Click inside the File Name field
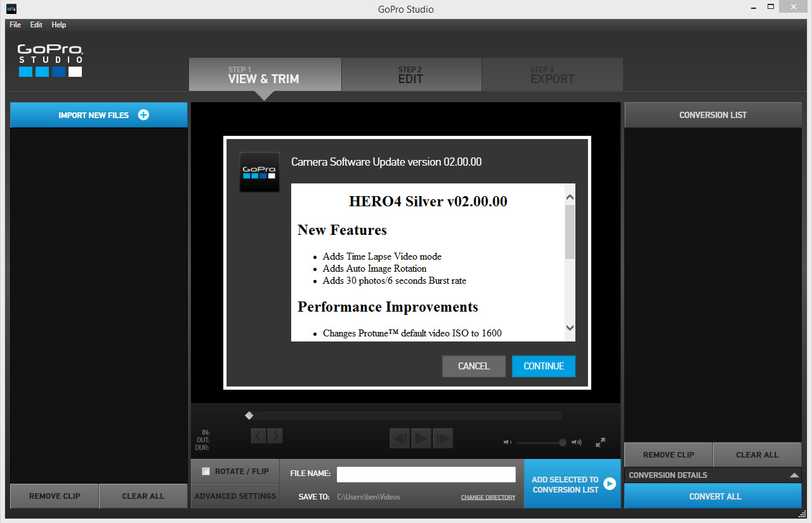 [x=426, y=473]
